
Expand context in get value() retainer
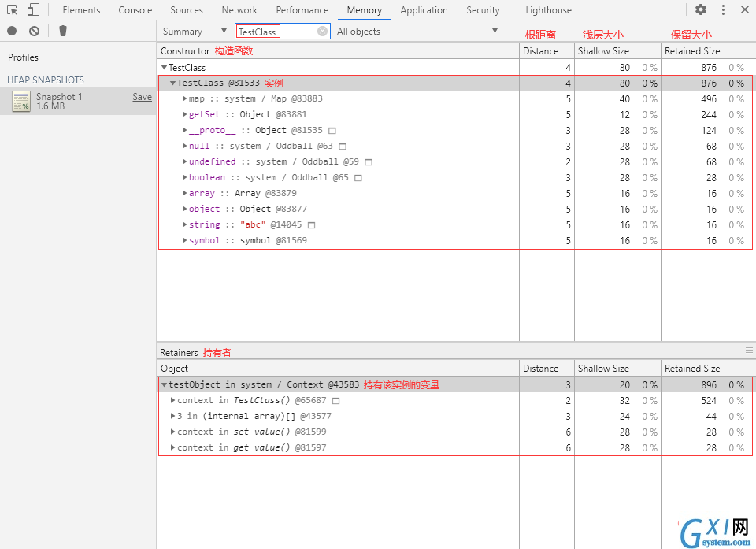tap(172, 447)
